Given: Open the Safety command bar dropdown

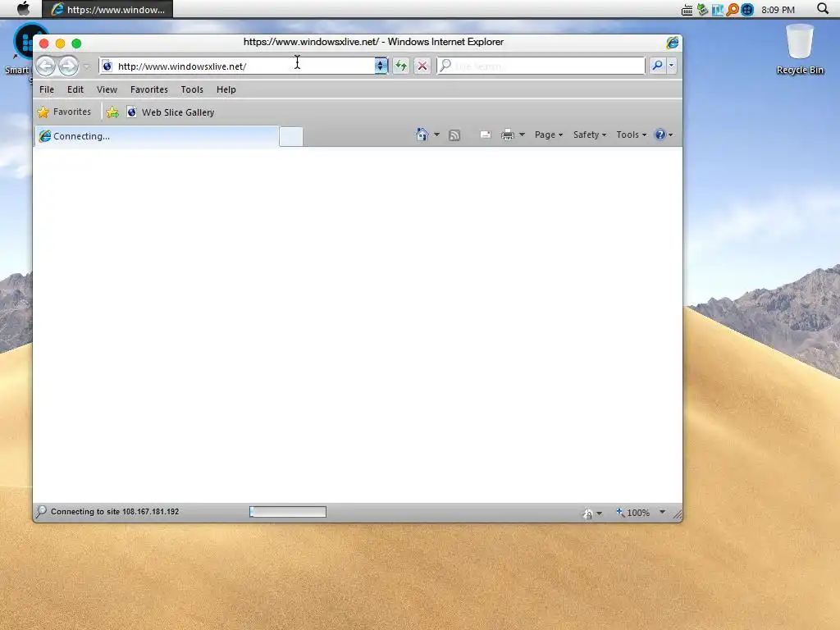Looking at the screenshot, I should pos(589,135).
